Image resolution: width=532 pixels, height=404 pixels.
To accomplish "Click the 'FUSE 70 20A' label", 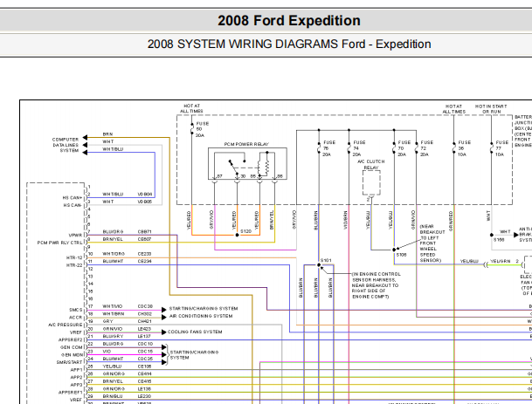I will pos(404,148).
